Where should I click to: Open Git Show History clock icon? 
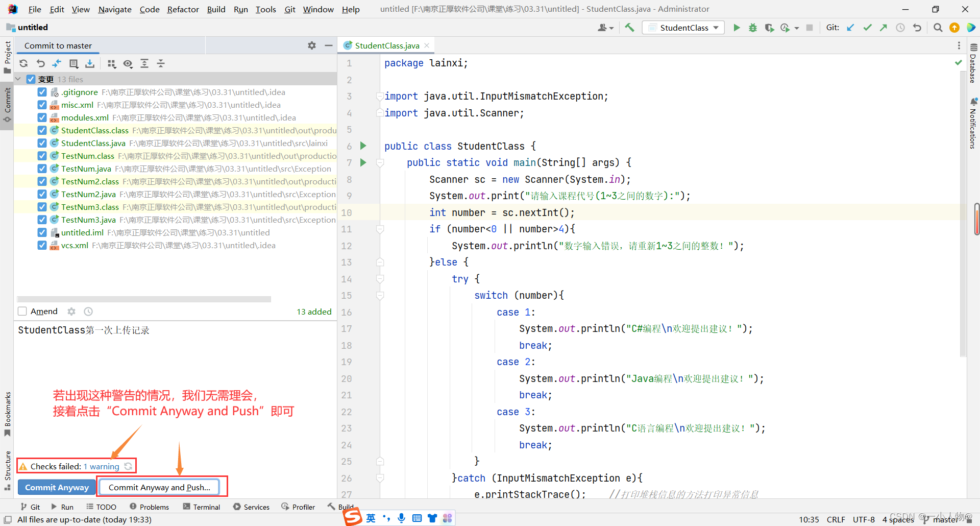[900, 28]
